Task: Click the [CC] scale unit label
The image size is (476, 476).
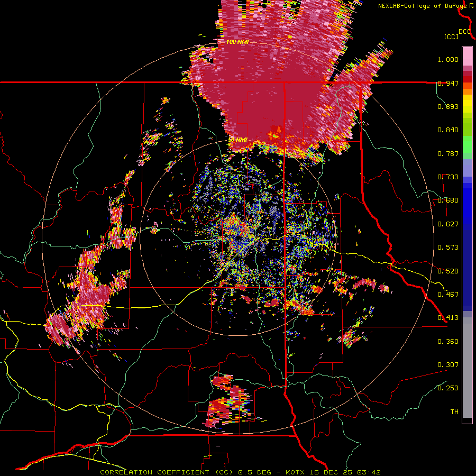Action: pos(452,36)
